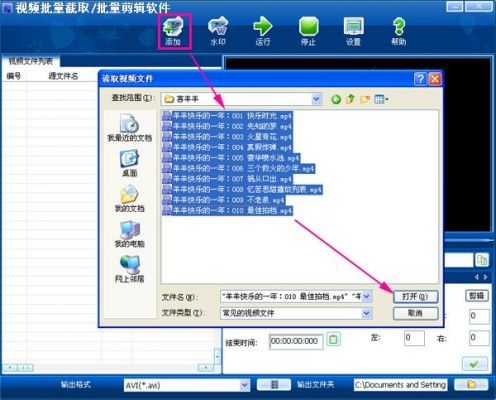Open the 设置 settings icon

[x=353, y=31]
